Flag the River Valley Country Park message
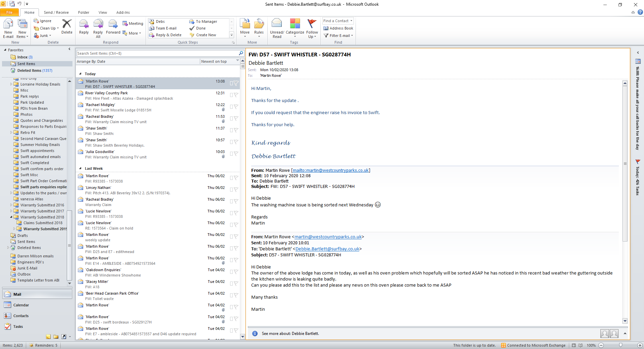This screenshot has height=349, width=644. (x=236, y=95)
